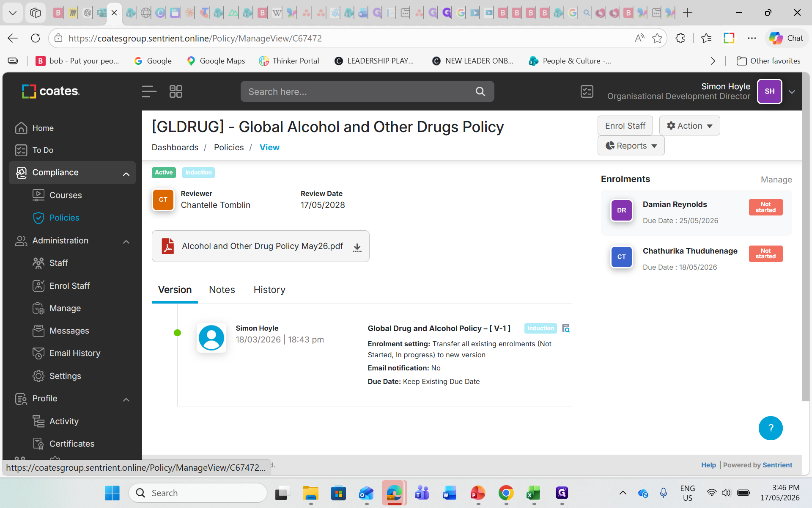812x508 pixels.
Task: Click Damian Reynolds DR avatar
Action: tap(621, 210)
